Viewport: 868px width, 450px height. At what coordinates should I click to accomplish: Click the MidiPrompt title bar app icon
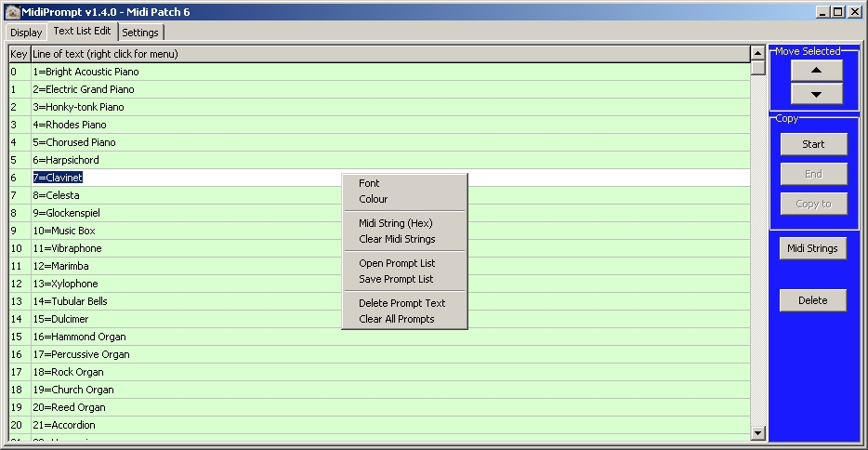click(12, 11)
